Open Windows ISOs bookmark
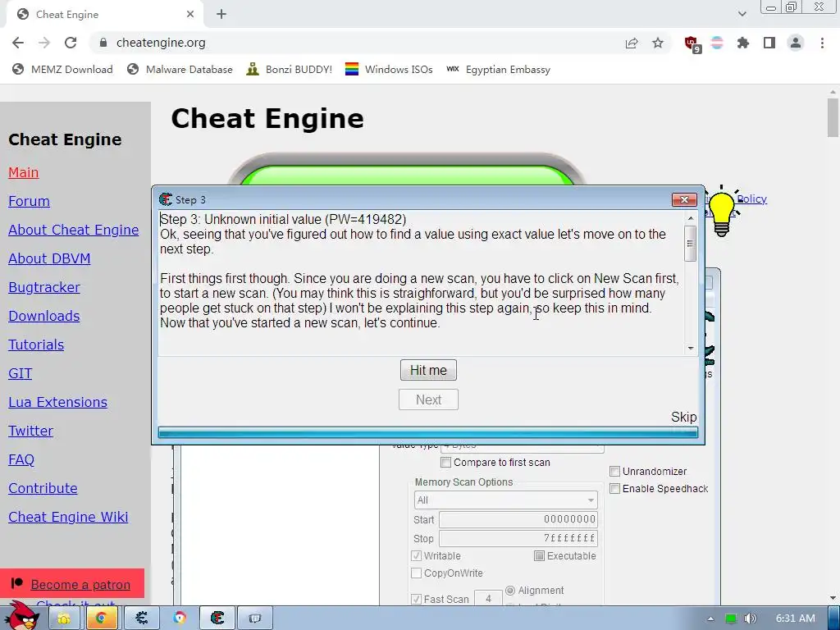Image resolution: width=840 pixels, height=630 pixels. [x=389, y=70]
